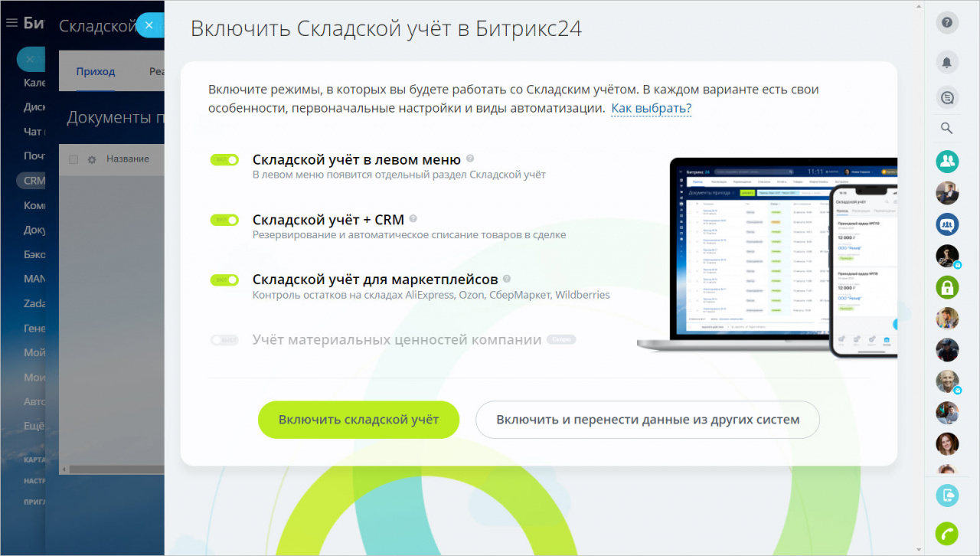Open the green lock icon chat
The height and width of the screenshot is (556, 980).
click(x=947, y=287)
